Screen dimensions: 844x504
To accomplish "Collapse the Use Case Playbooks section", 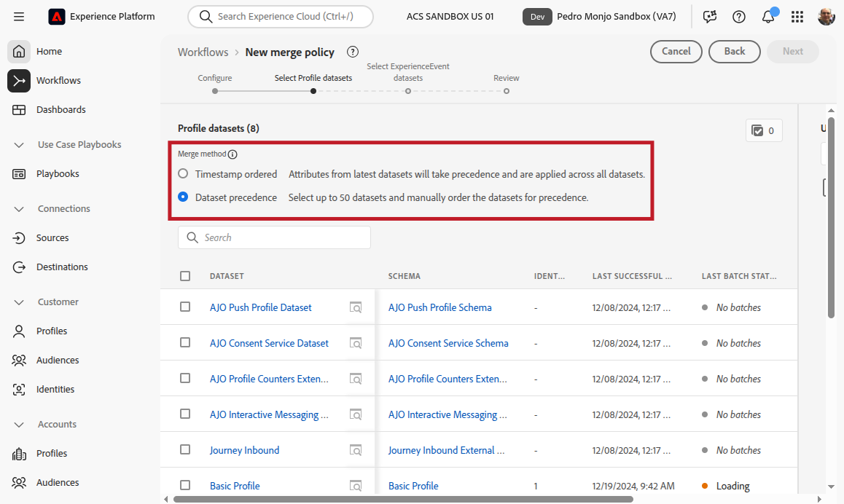I will 20,145.
